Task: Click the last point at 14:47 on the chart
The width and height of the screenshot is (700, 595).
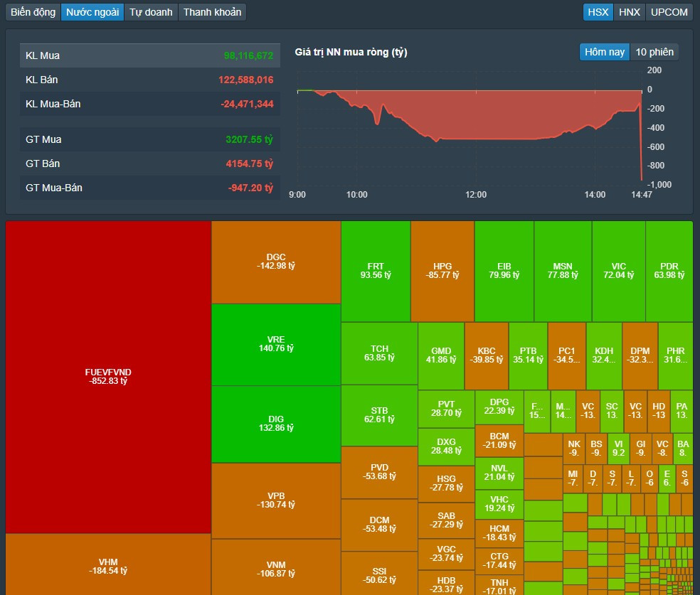Action: click(x=642, y=180)
